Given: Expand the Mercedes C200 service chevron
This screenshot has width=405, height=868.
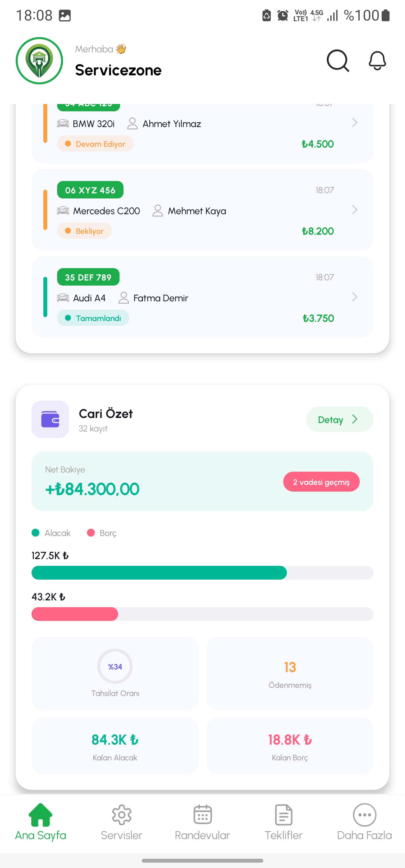Looking at the screenshot, I should 354,210.
